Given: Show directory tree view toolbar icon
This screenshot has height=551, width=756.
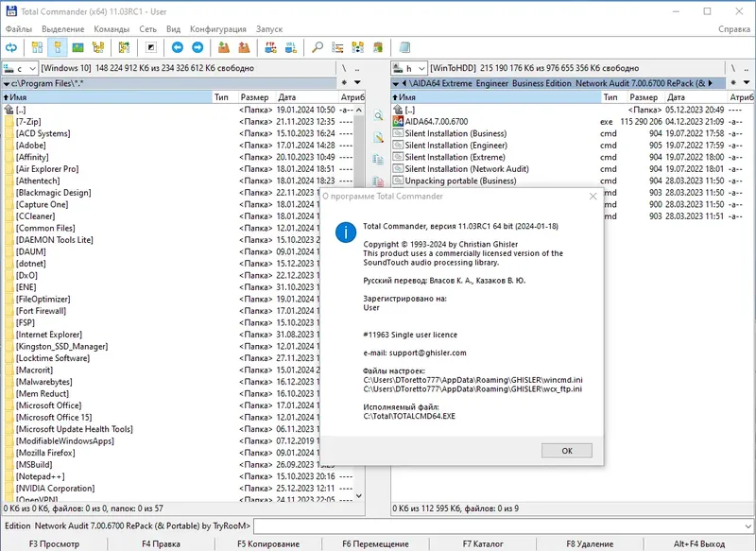Looking at the screenshot, I should click(98, 47).
